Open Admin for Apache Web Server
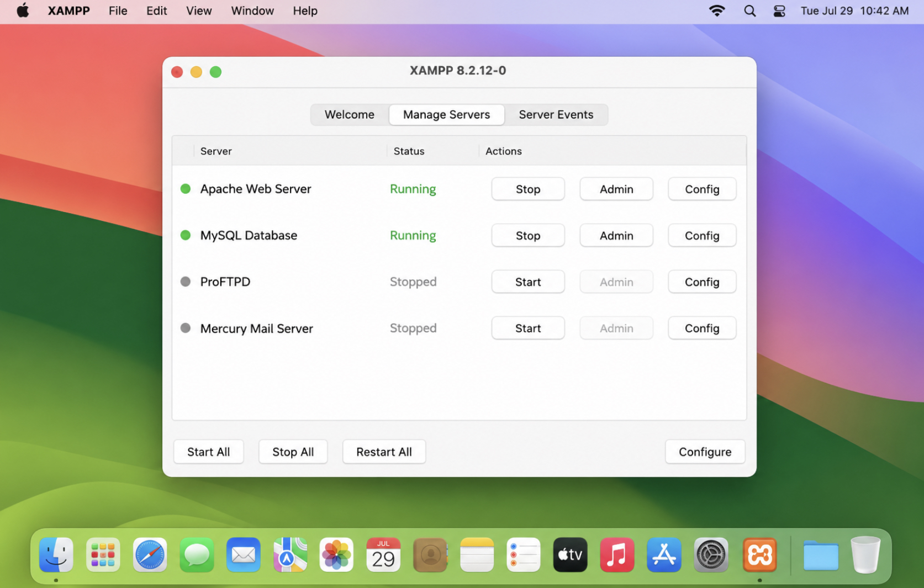Image resolution: width=924 pixels, height=588 pixels. (x=616, y=189)
